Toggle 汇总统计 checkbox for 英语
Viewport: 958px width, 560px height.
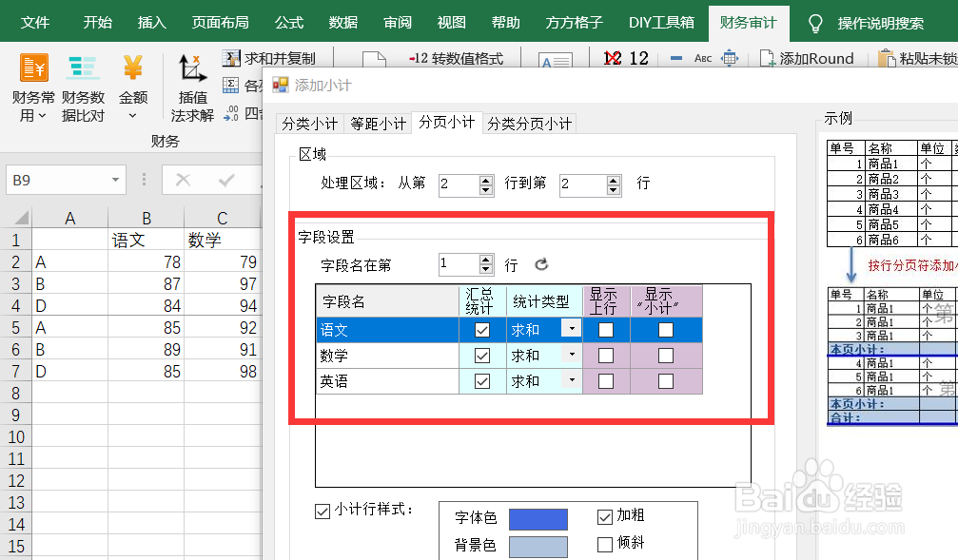pyautogui.click(x=482, y=381)
